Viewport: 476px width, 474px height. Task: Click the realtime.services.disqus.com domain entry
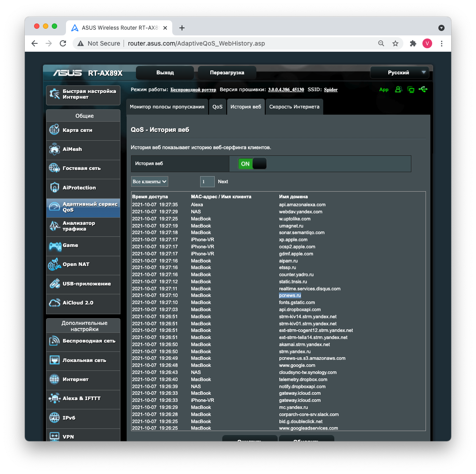coord(310,289)
